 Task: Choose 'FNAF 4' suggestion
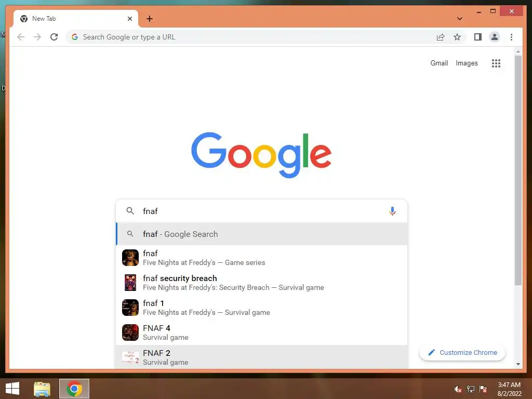click(262, 332)
